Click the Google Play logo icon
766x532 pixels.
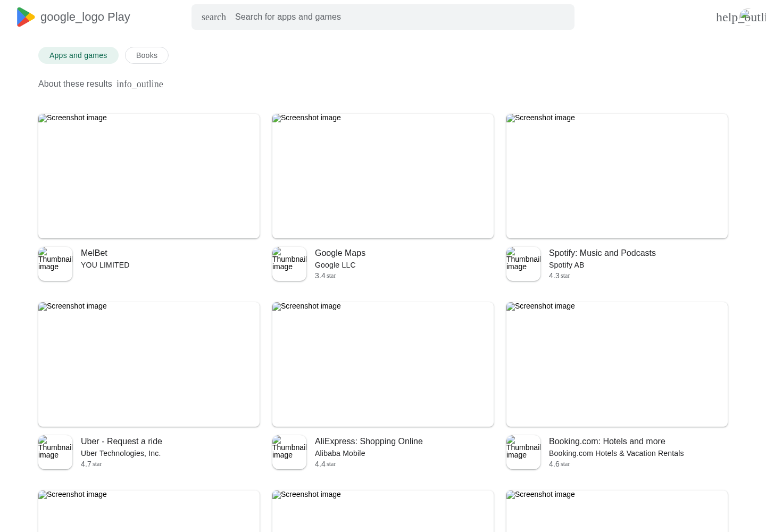point(26,17)
